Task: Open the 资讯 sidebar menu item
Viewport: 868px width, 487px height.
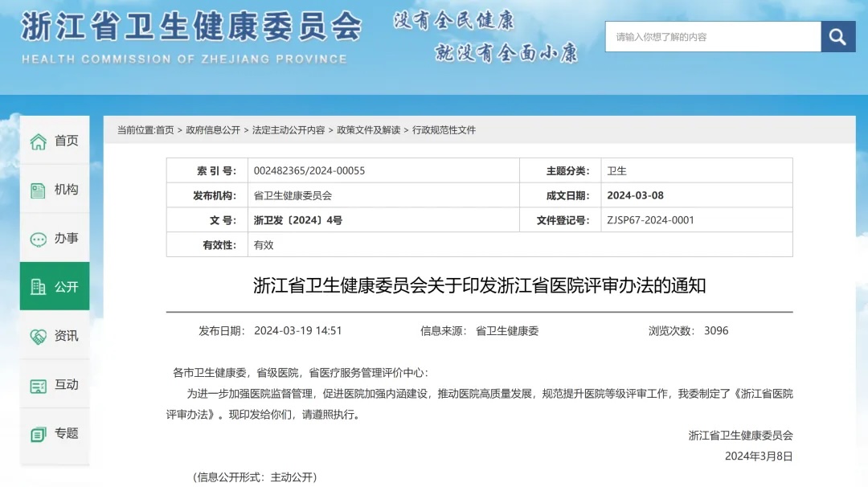Action: 55,335
